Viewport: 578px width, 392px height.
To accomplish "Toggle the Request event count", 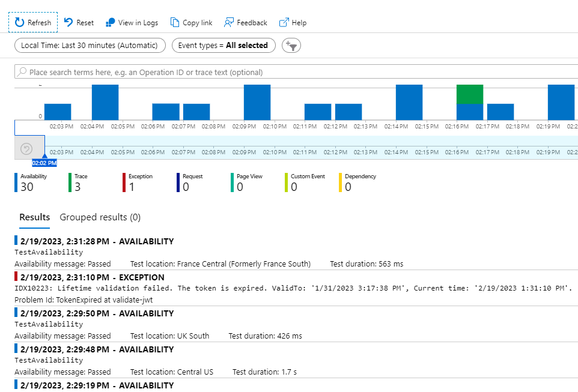I will [x=190, y=182].
